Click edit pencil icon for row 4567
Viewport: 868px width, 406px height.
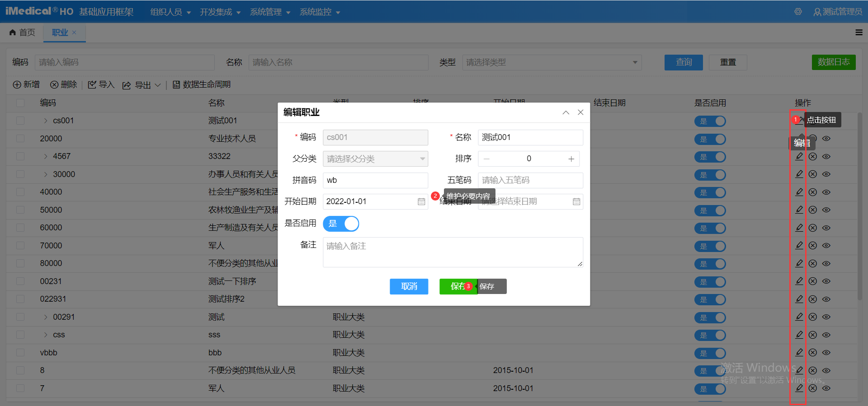[799, 156]
